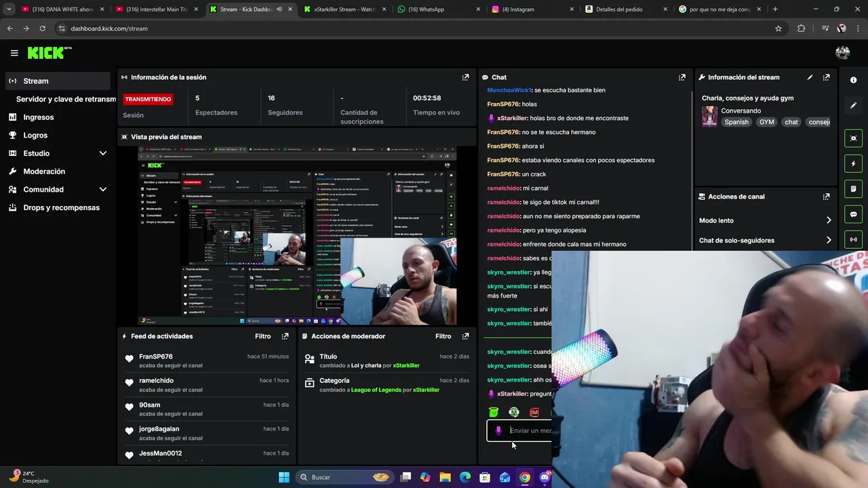Open the Modo lento channel action
868x488 pixels.
point(765,220)
